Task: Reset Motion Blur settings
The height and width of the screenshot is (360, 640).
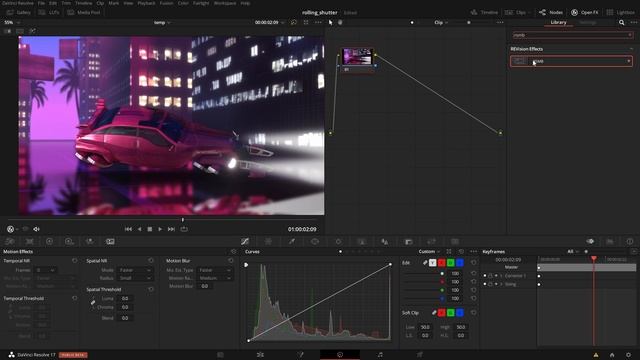Action: (x=231, y=260)
